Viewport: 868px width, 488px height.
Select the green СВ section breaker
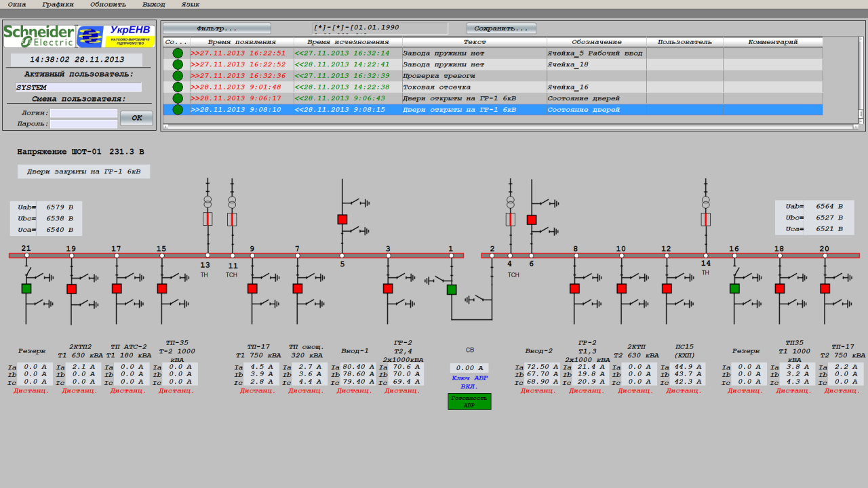pos(452,290)
